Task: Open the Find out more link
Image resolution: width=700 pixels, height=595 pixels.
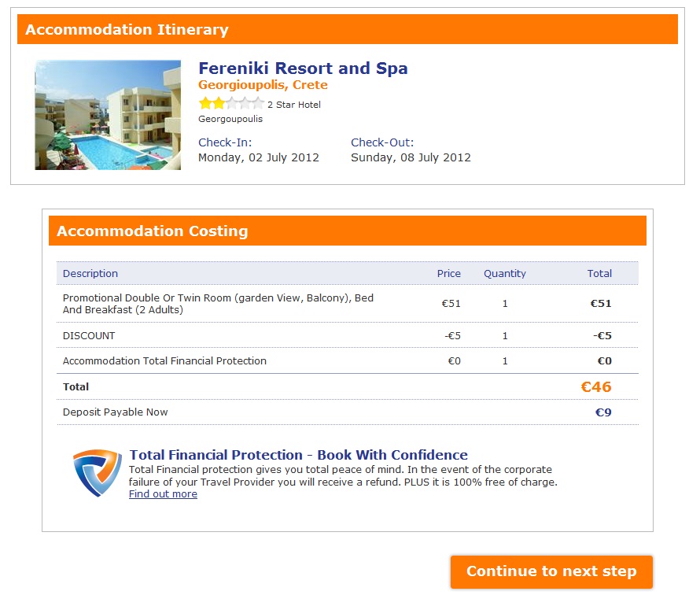Action: (163, 494)
